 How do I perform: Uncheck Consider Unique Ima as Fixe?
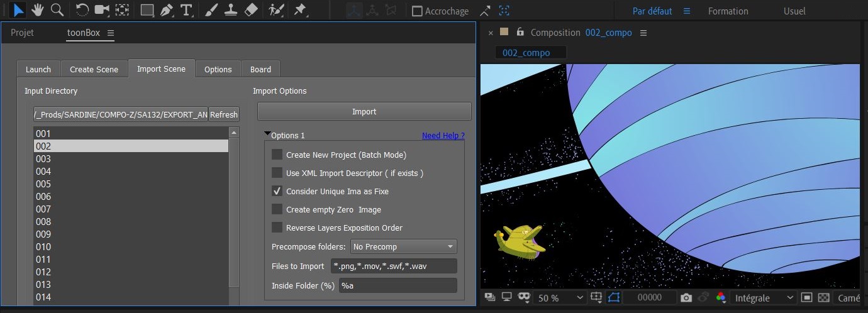[x=277, y=191]
